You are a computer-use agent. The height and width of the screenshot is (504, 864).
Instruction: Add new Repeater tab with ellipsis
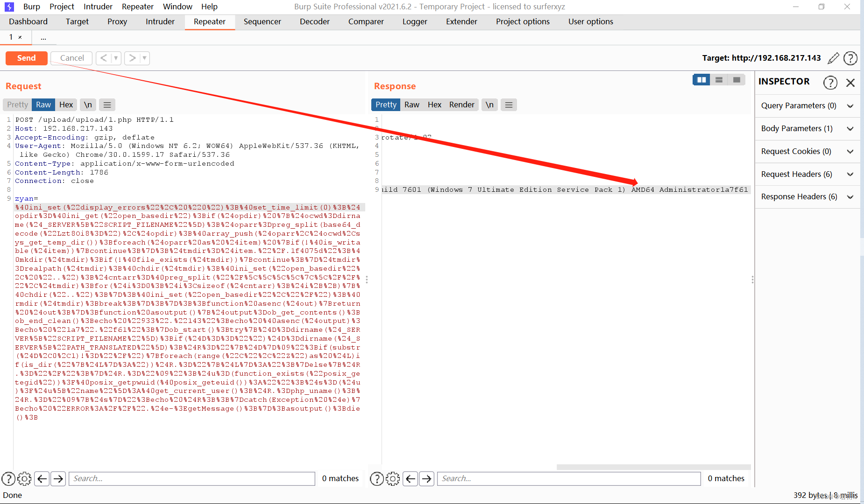click(x=43, y=37)
